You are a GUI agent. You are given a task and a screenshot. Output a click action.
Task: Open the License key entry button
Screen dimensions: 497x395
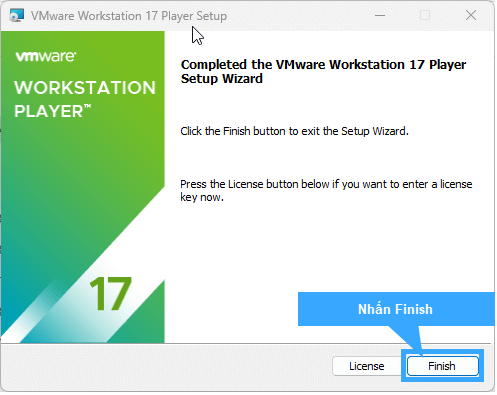(x=367, y=367)
